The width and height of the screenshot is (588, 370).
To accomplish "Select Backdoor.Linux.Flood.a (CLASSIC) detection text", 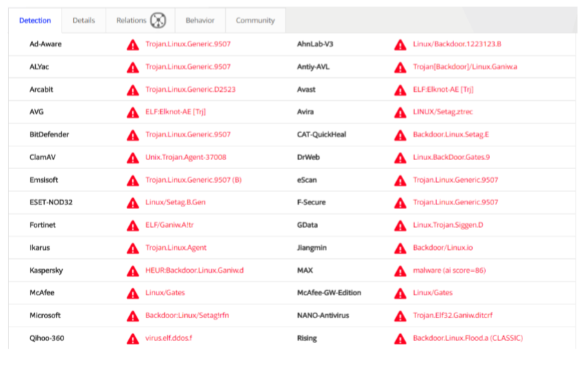I will click(468, 338).
